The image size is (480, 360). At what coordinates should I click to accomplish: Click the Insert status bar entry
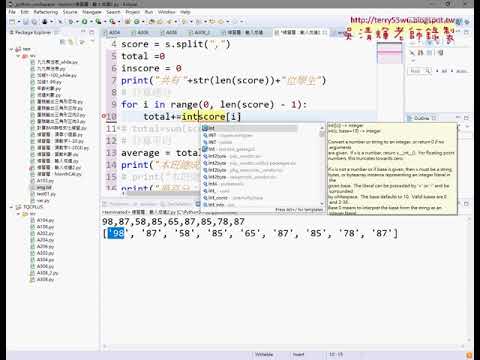point(299,354)
